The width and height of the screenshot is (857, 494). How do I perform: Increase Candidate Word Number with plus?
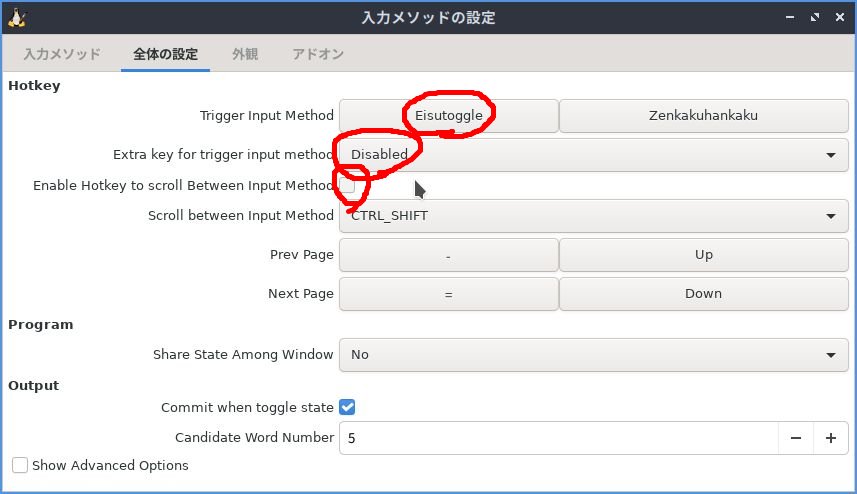tap(831, 438)
